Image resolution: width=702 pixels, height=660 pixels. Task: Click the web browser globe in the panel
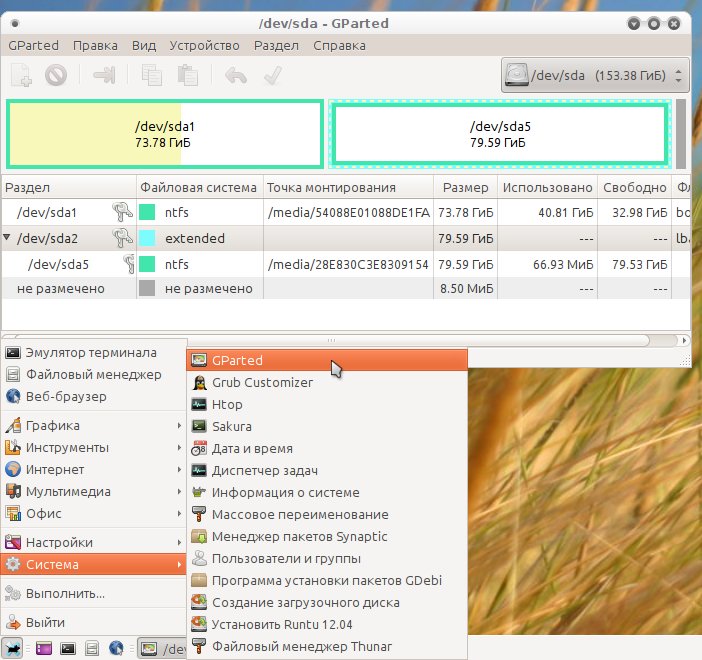click(x=116, y=648)
